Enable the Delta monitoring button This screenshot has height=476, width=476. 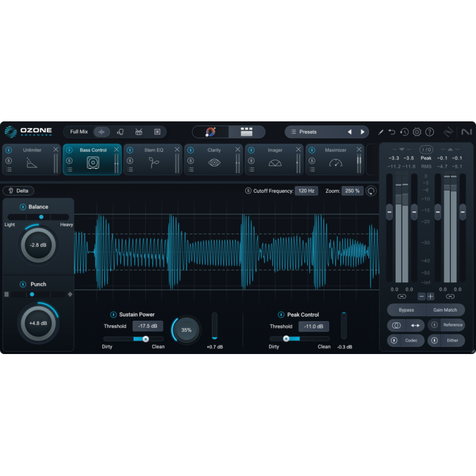click(18, 190)
